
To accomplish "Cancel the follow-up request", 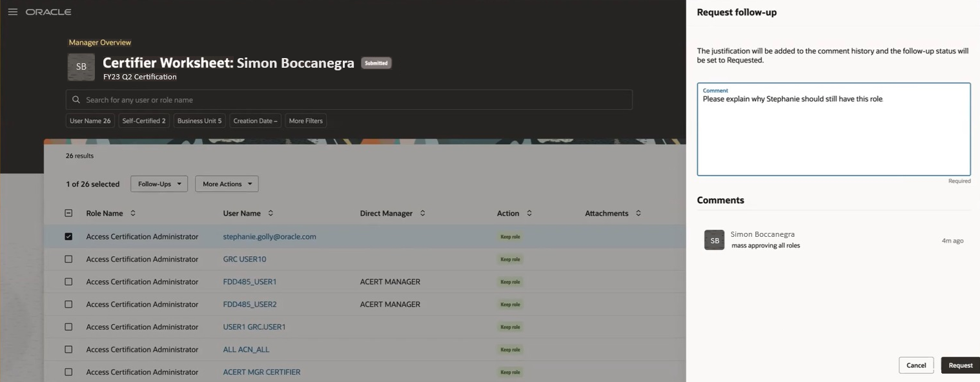I will pos(916,365).
